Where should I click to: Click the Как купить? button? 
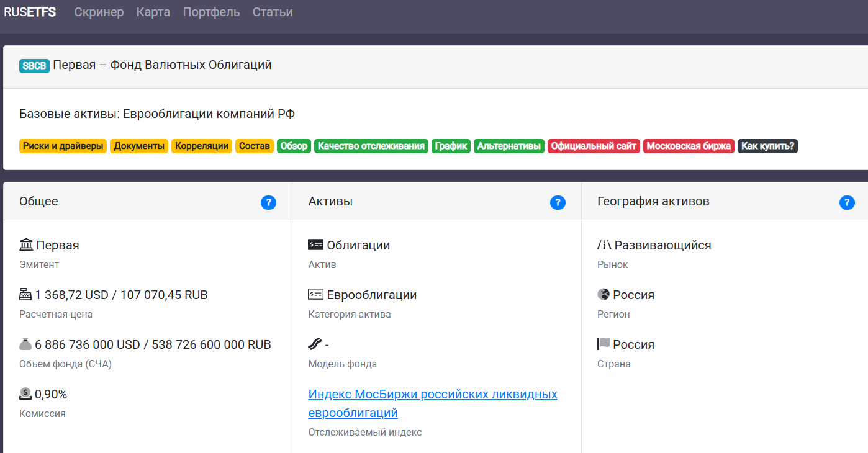767,146
